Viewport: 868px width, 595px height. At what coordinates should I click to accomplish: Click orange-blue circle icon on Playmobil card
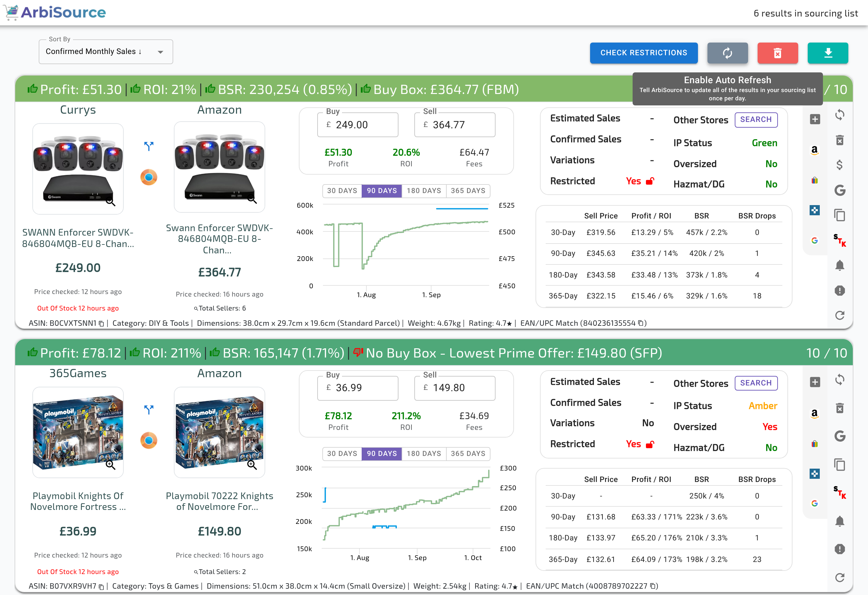[149, 440]
